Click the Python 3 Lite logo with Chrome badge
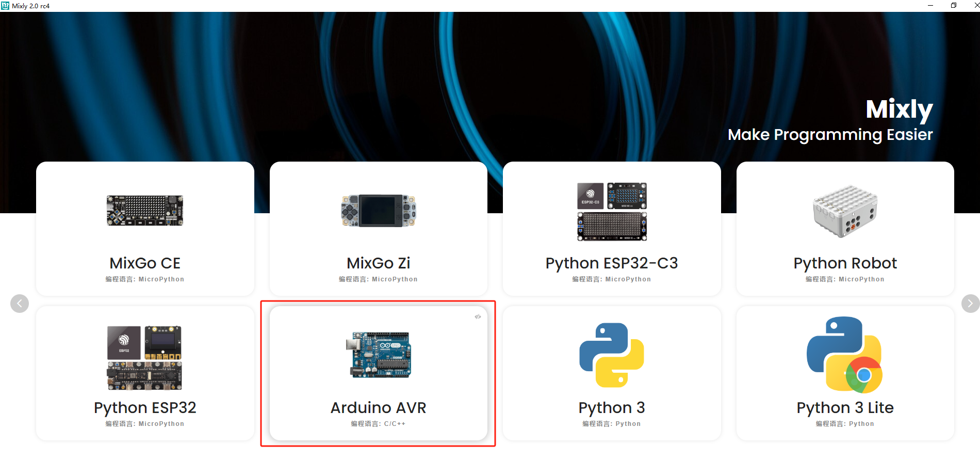This screenshot has width=980, height=460. (845, 355)
